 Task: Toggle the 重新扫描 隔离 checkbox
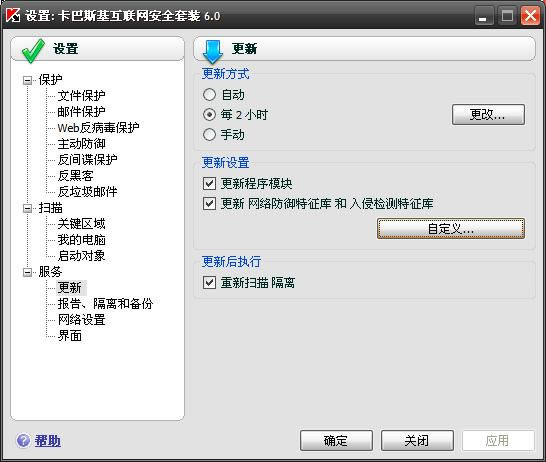[209, 282]
